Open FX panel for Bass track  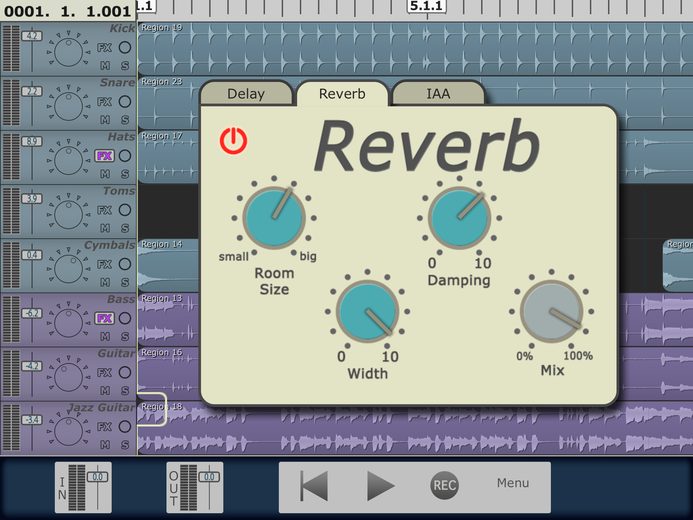click(105, 319)
